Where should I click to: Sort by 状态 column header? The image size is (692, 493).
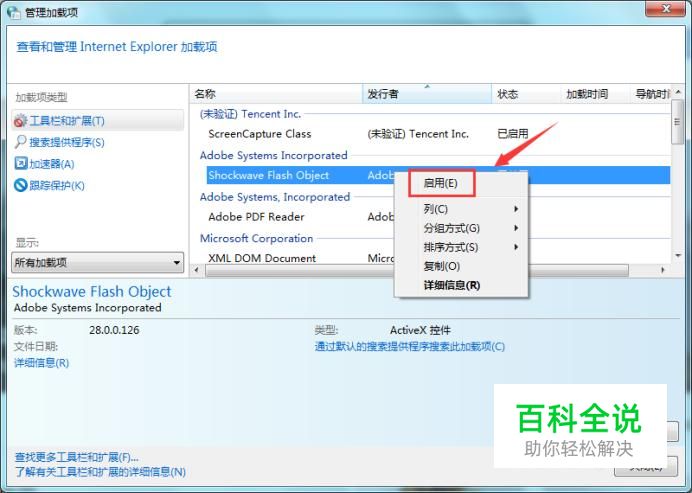point(526,94)
